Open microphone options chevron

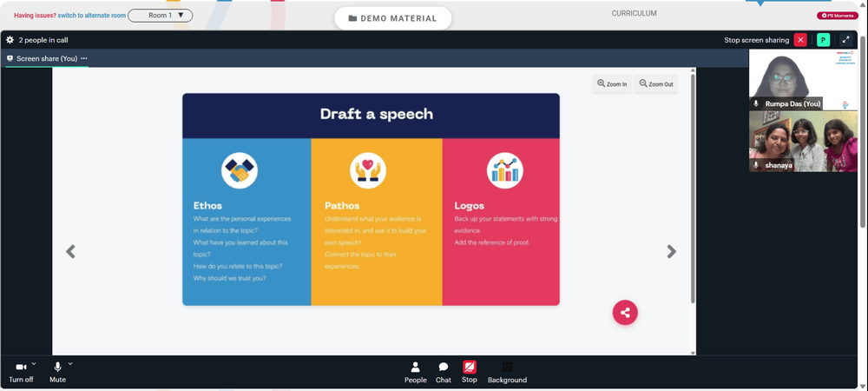pyautogui.click(x=70, y=364)
